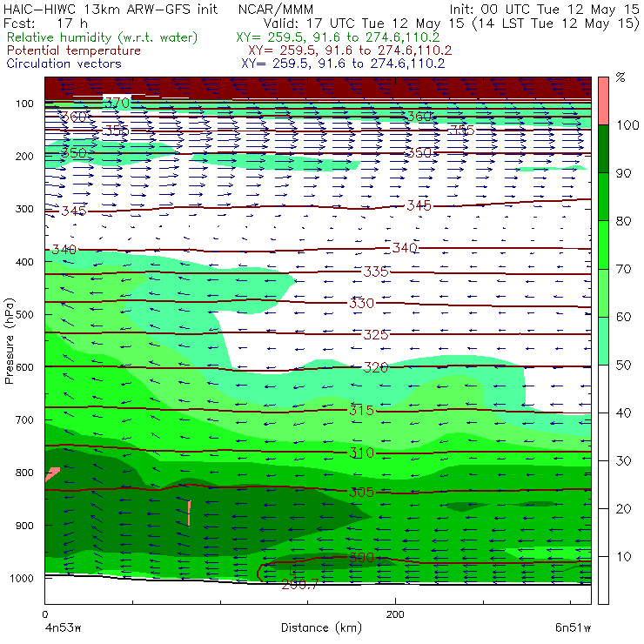Click the '100' hPa pressure tick label

point(24,104)
